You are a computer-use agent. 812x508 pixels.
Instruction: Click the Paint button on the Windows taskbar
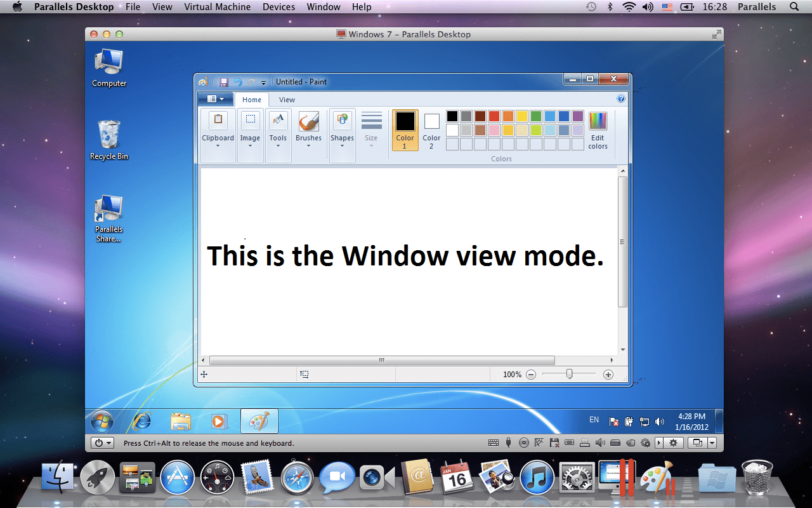coord(259,421)
